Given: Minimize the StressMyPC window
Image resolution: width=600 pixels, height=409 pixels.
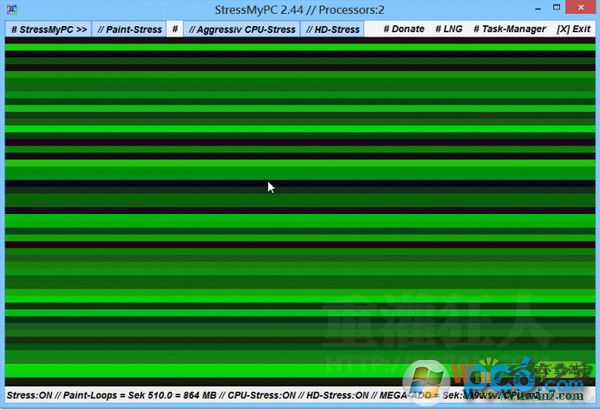Looking at the screenshot, I should [x=538, y=8].
